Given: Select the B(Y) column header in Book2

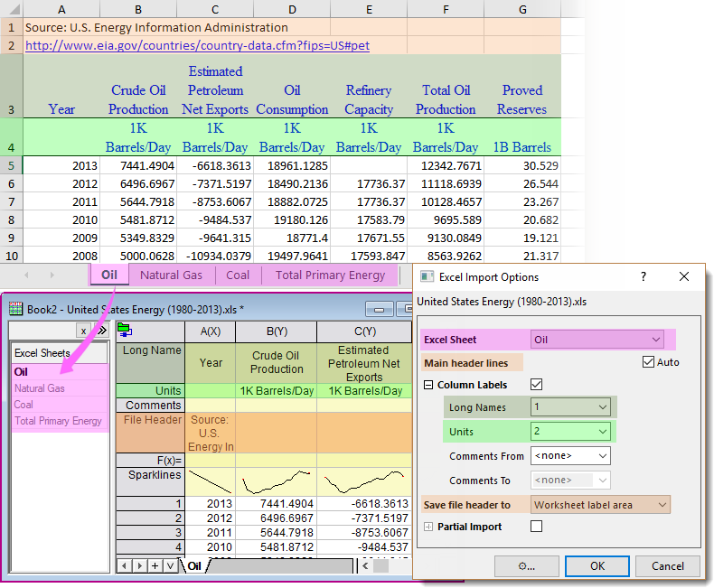Looking at the screenshot, I should [x=277, y=331].
